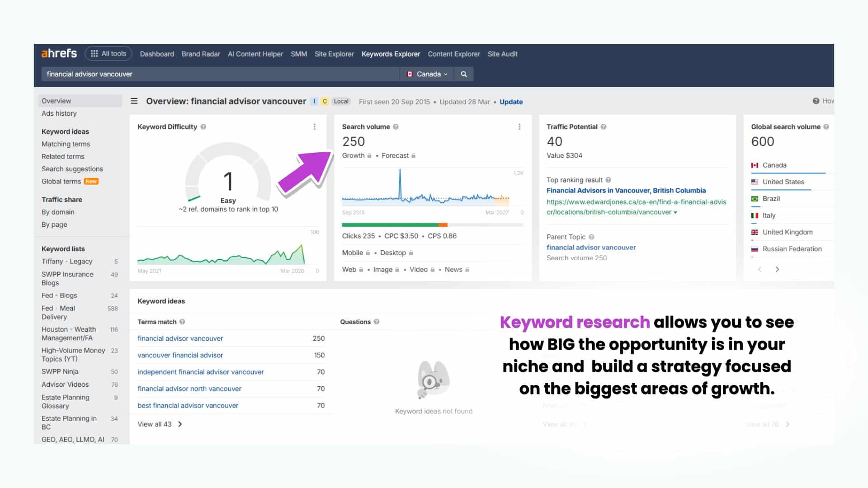Click the lock icon next to Growth
Screen dimensions: 868x488
(x=368, y=155)
